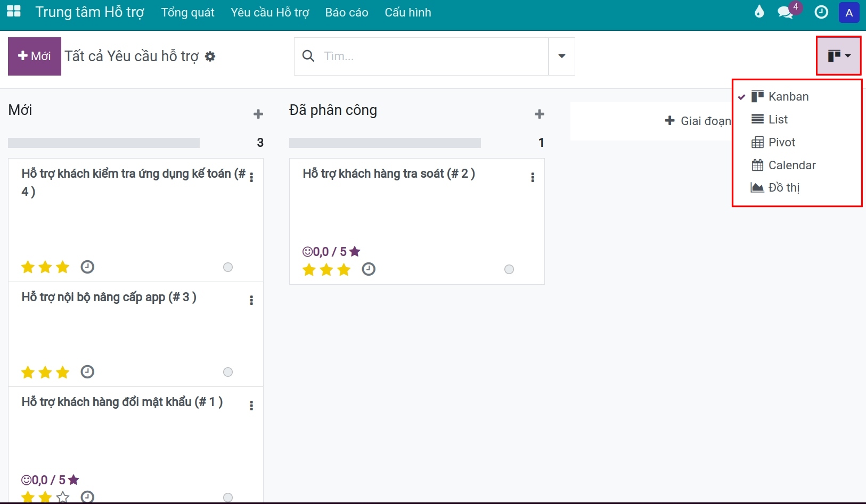The width and height of the screenshot is (866, 504).
Task: Set third priority star on ticket #1
Action: 63,498
